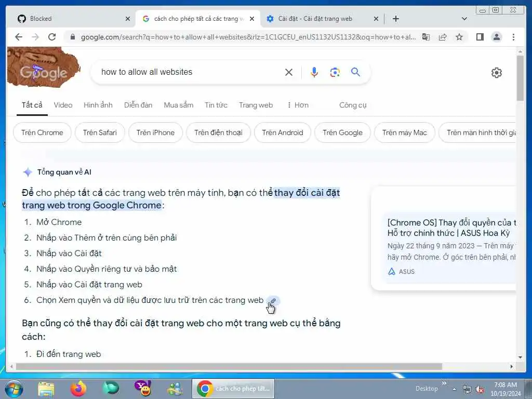The image size is (532, 399).
Task: Click the Google doodle logo
Action: pos(44,67)
